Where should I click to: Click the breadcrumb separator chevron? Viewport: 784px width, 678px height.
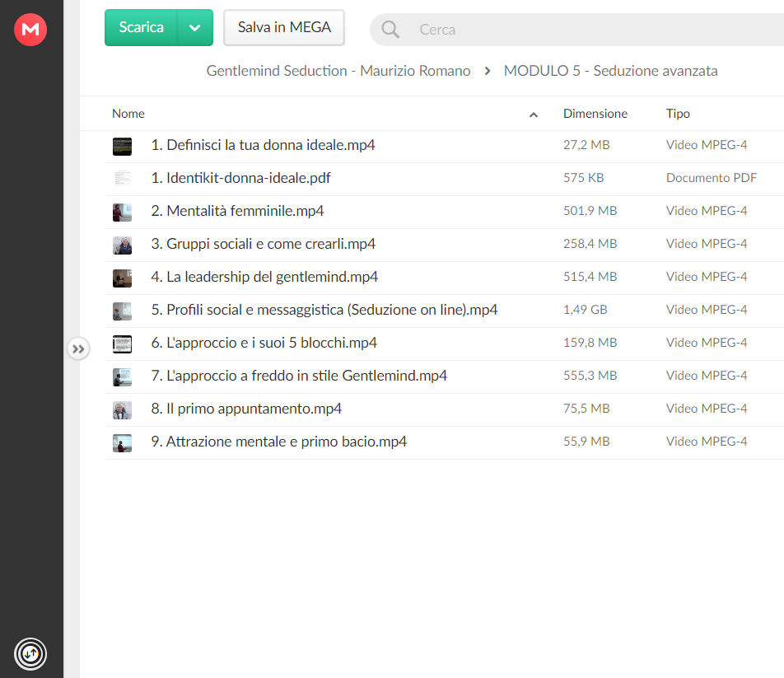click(488, 72)
